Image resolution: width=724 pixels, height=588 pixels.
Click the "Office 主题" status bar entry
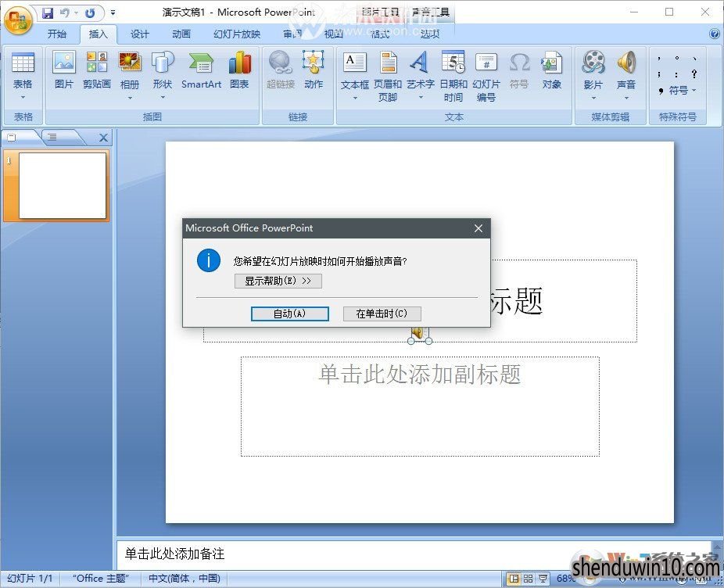coord(101,579)
